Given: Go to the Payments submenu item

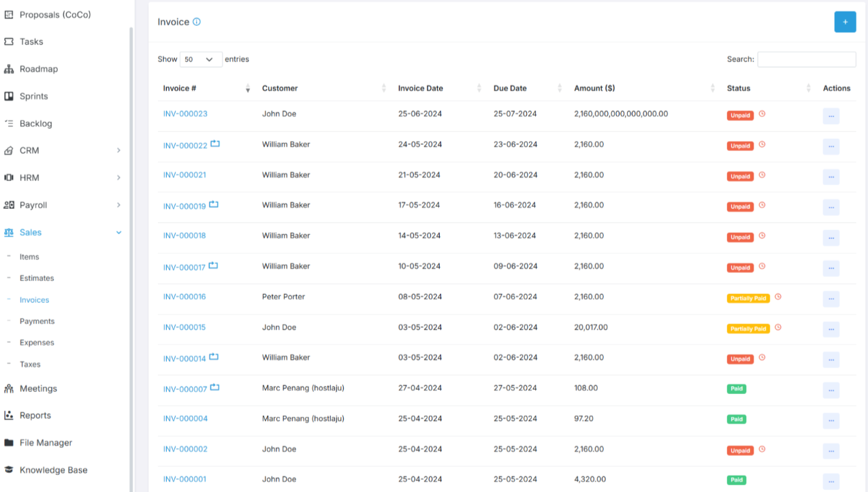Looking at the screenshot, I should tap(37, 321).
